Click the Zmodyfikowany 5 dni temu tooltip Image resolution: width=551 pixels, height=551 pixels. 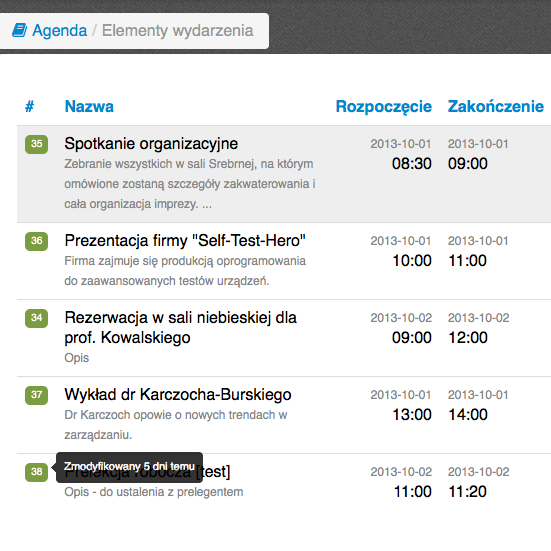click(129, 467)
